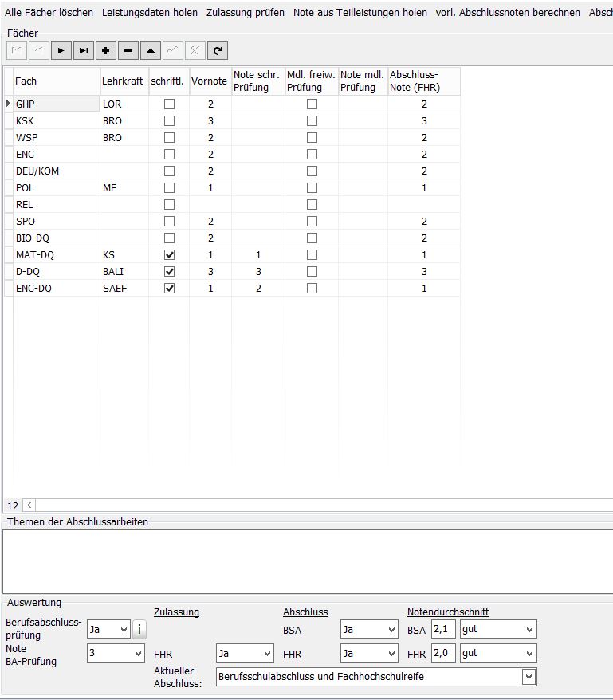Click Abschluss-Note cell for D-DQ
The image size is (613, 700).
(x=424, y=271)
